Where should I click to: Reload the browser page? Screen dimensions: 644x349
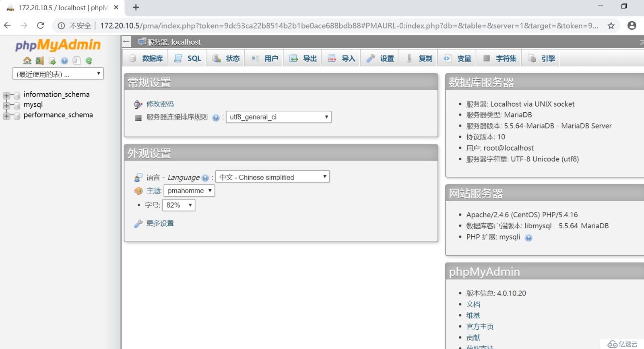point(41,25)
